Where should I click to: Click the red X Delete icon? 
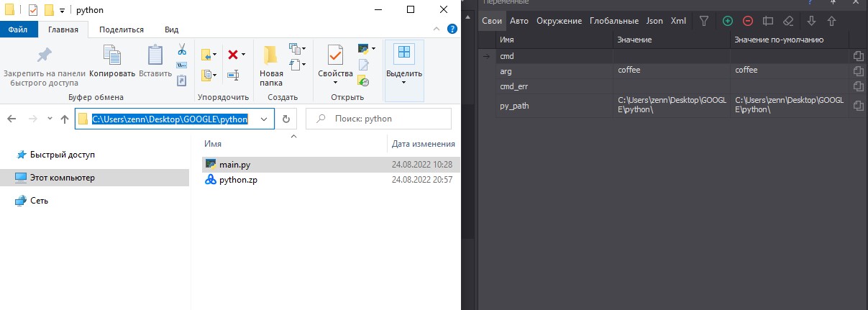(233, 54)
